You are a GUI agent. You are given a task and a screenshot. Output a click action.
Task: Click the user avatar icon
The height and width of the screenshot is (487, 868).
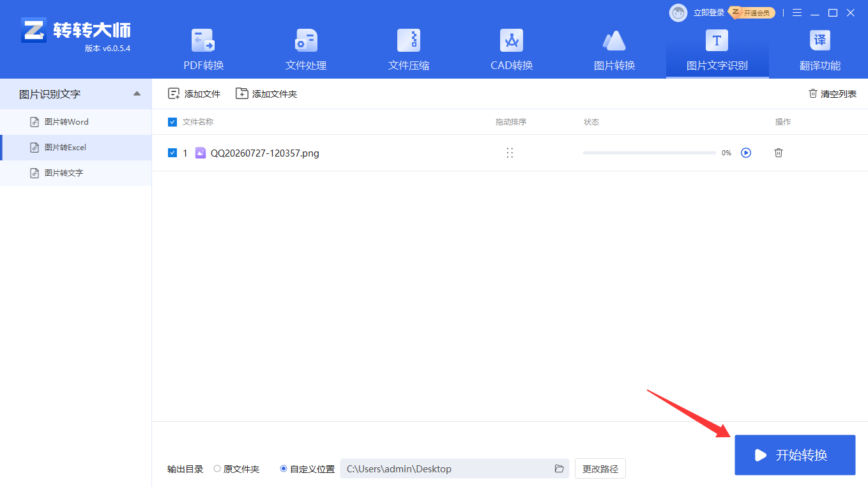click(x=678, y=13)
